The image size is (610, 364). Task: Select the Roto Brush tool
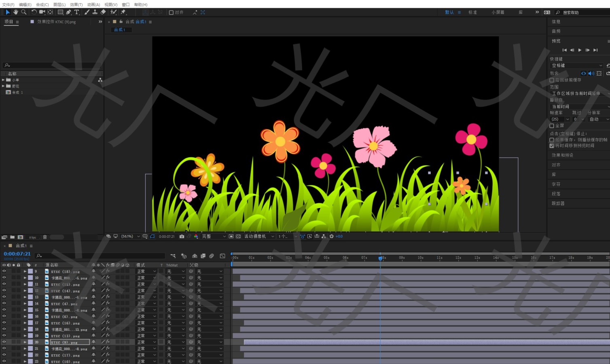coord(114,12)
